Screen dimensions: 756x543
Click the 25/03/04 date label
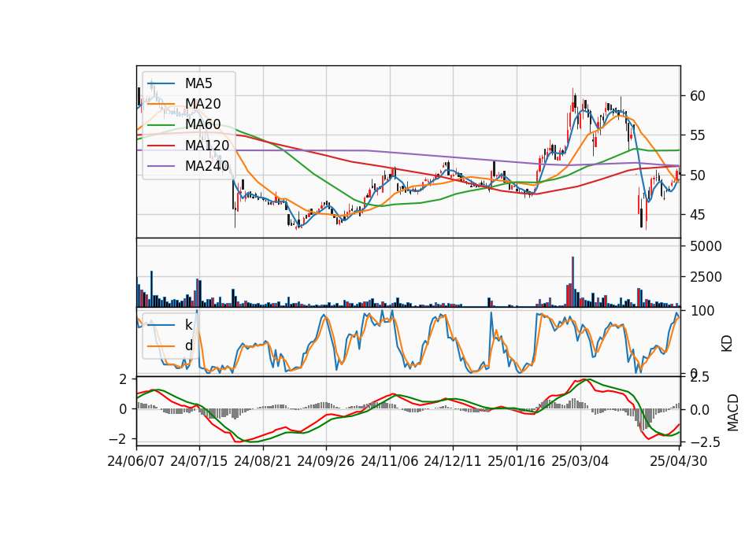(580, 461)
